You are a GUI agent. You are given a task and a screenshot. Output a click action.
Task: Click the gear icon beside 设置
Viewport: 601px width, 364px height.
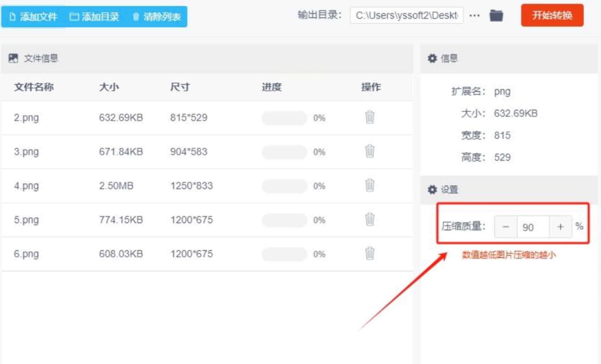tap(432, 189)
